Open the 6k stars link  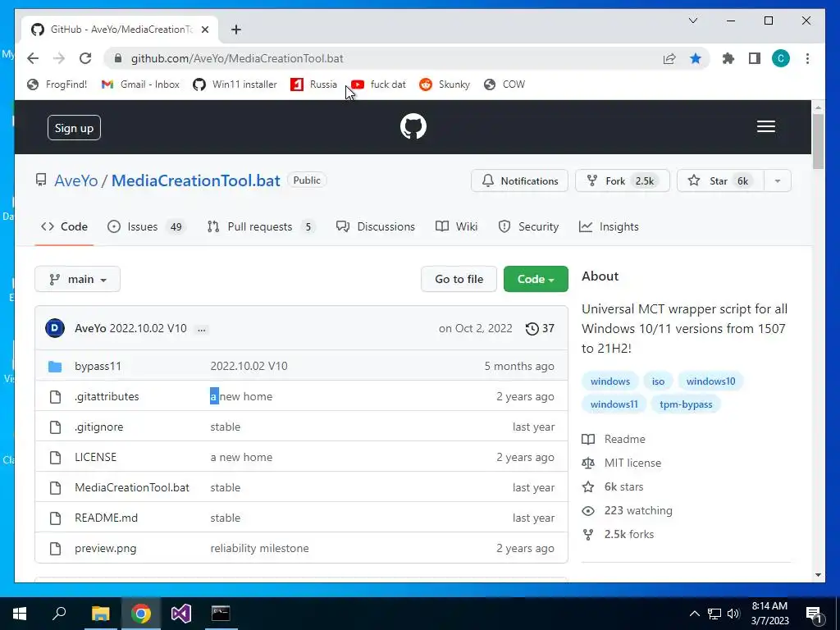point(613,487)
